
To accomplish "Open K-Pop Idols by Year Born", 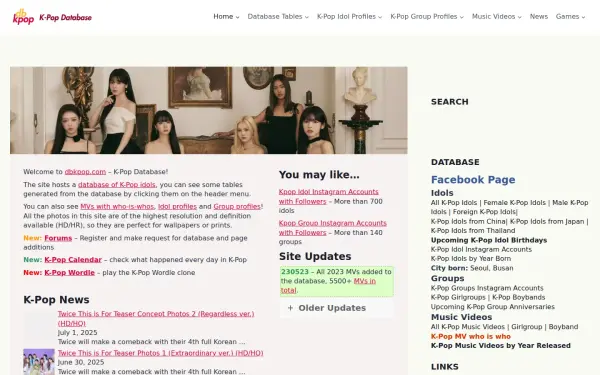I will 471,259.
